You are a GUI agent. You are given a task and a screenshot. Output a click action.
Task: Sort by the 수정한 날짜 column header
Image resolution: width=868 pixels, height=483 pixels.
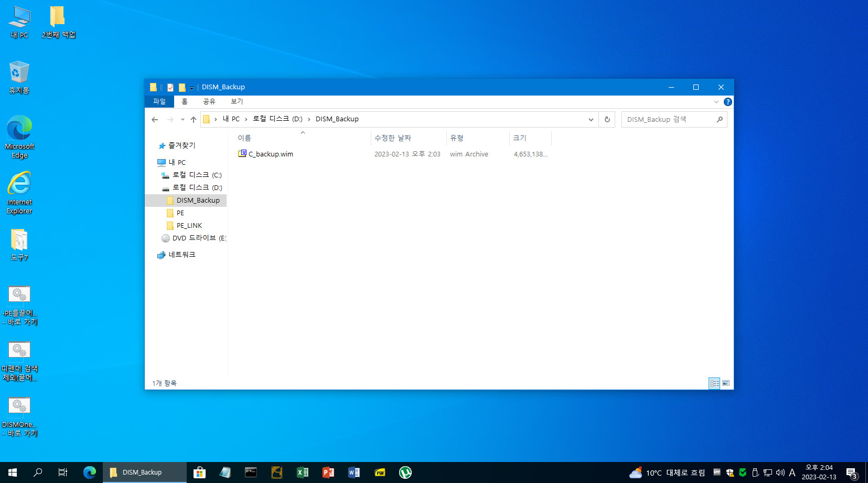coord(409,138)
